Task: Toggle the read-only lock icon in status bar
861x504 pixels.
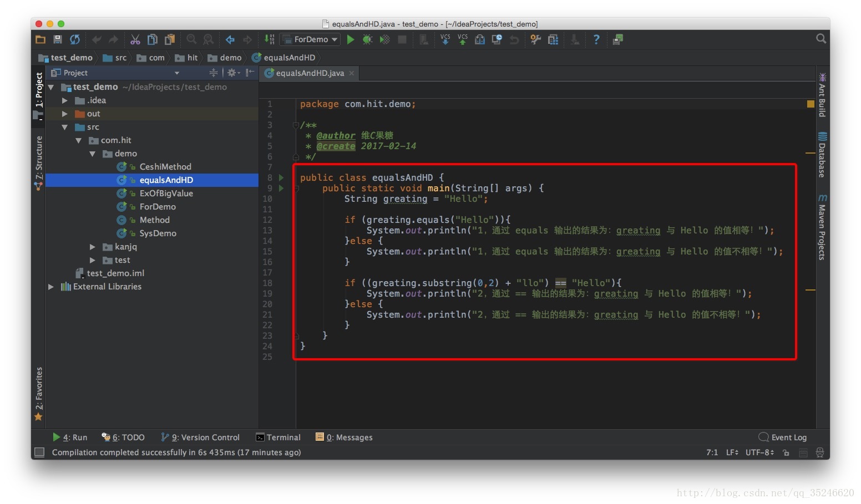Action: pos(786,452)
